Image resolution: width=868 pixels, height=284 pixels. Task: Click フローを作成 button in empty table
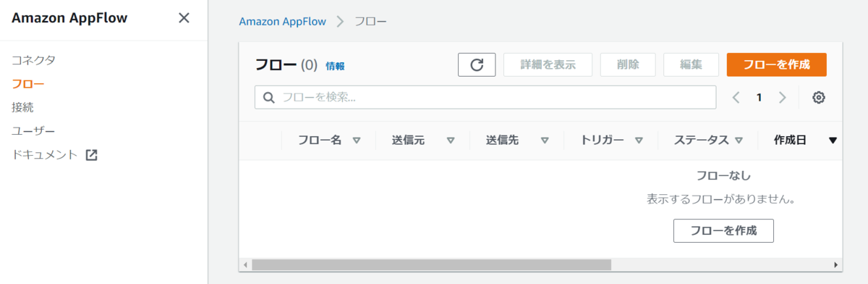coord(723,230)
